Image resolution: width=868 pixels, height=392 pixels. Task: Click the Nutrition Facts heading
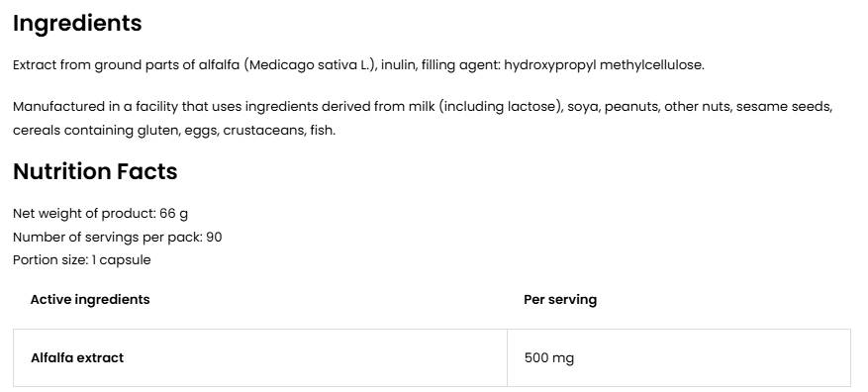tap(95, 171)
